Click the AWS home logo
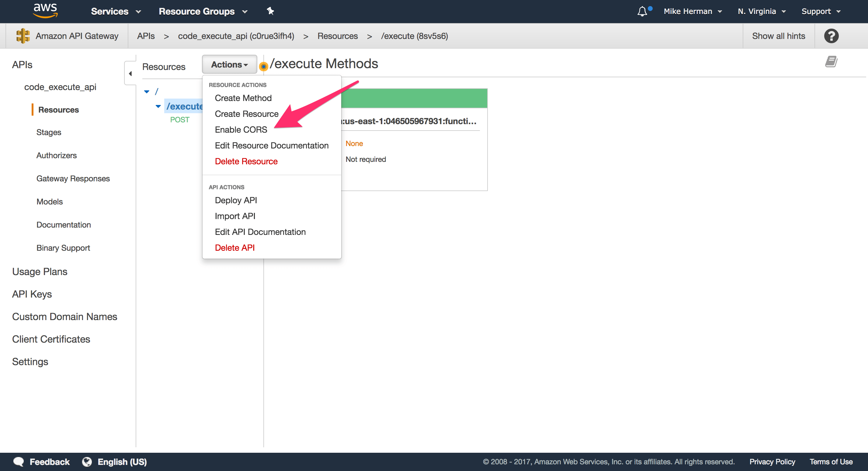Image resolution: width=868 pixels, height=471 pixels. pyautogui.click(x=45, y=11)
